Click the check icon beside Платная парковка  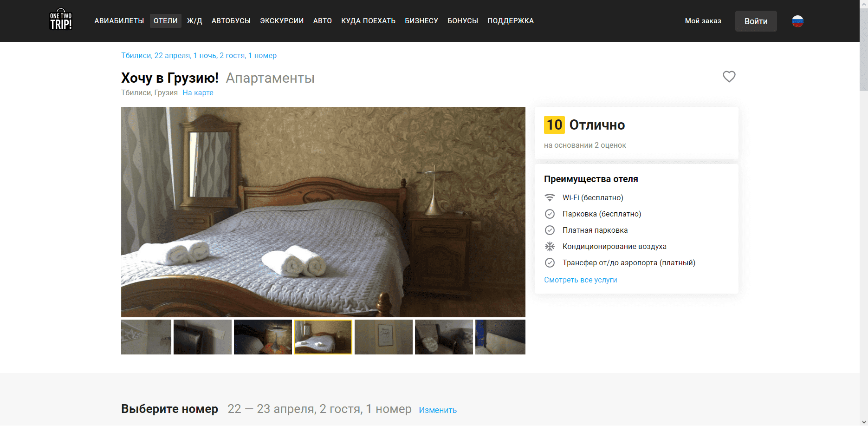click(x=550, y=230)
